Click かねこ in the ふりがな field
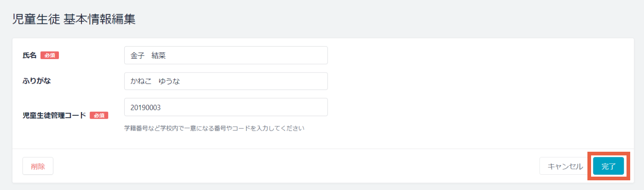The width and height of the screenshot is (644, 190). click(141, 81)
